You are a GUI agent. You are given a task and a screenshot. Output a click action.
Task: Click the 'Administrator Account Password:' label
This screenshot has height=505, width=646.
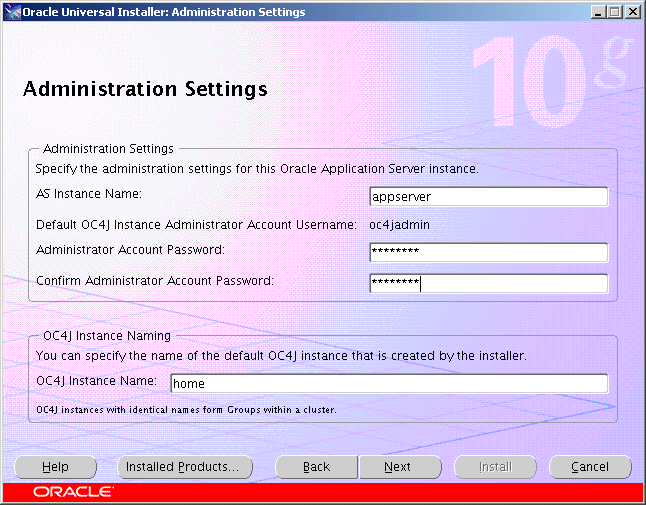(130, 250)
